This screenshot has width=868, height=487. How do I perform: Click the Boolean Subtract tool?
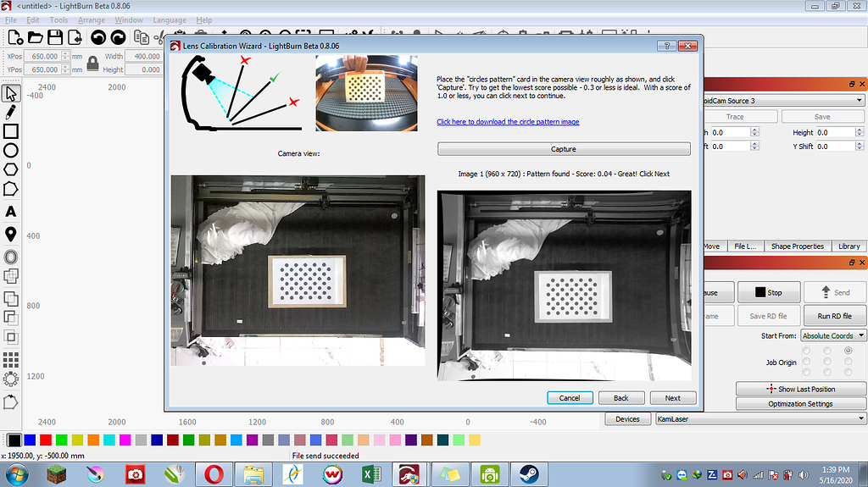[x=10, y=317]
